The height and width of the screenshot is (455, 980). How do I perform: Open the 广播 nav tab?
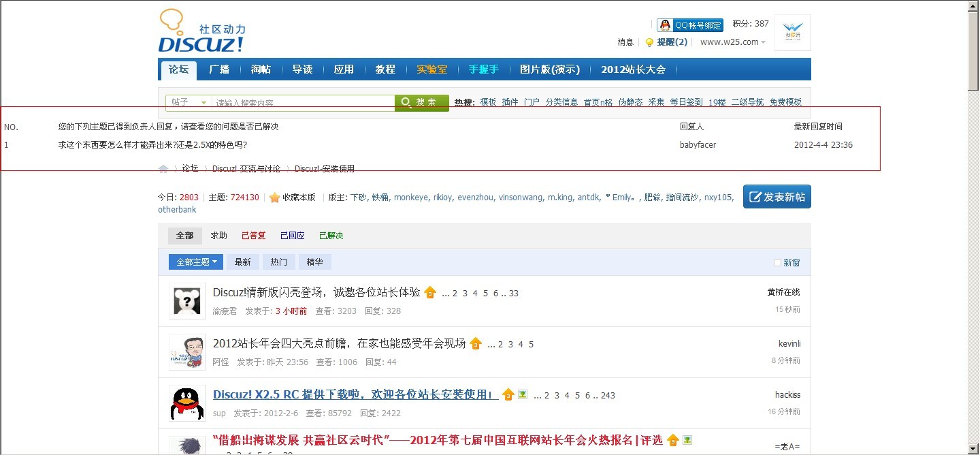[219, 69]
